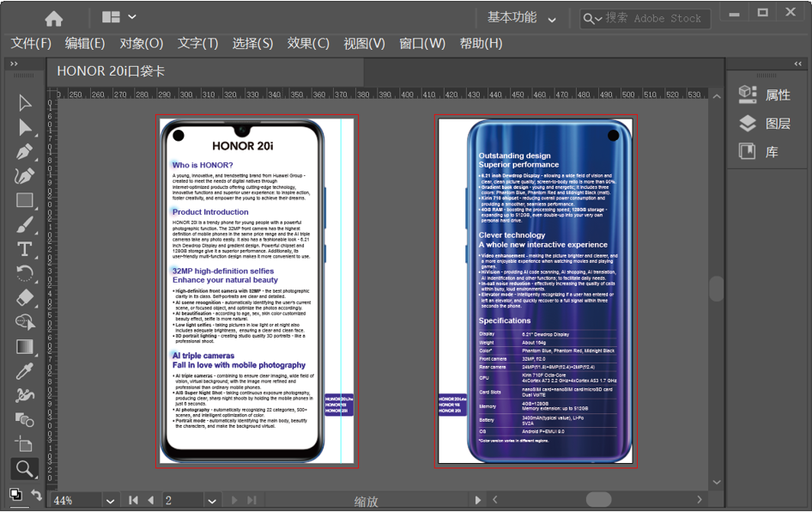
Task: Select the Rectangle tool
Action: 24,200
